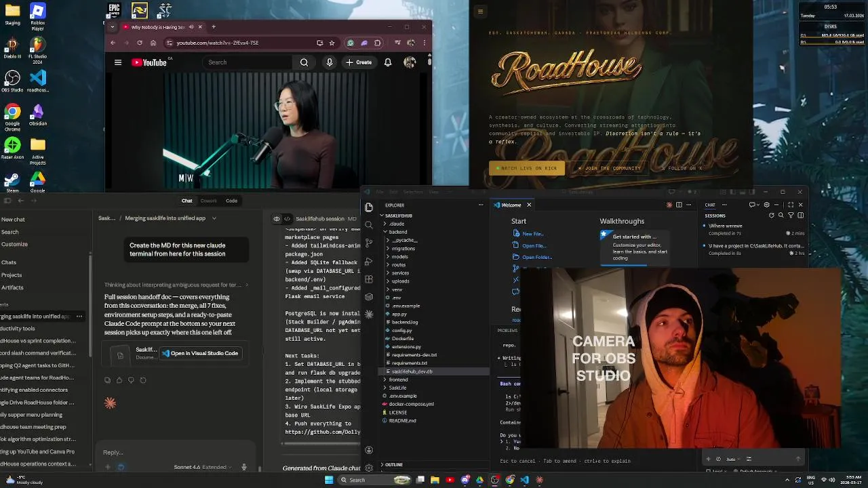Refresh the VS Code chat sessions list
The height and width of the screenshot is (488, 868).
click(771, 216)
